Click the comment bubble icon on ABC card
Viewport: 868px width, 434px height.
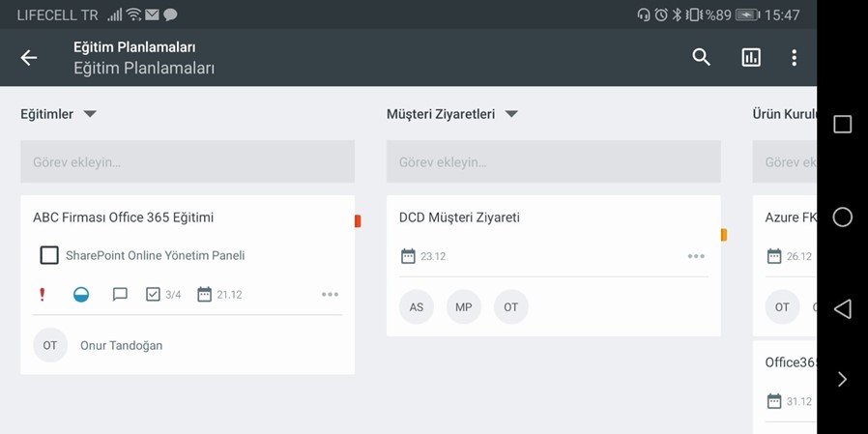tap(120, 295)
